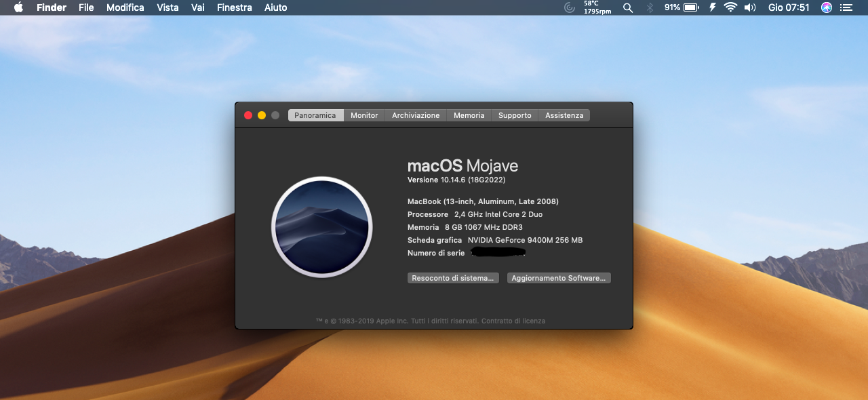Open the Apple menu
Screen dimensions: 868x400
[18, 7]
